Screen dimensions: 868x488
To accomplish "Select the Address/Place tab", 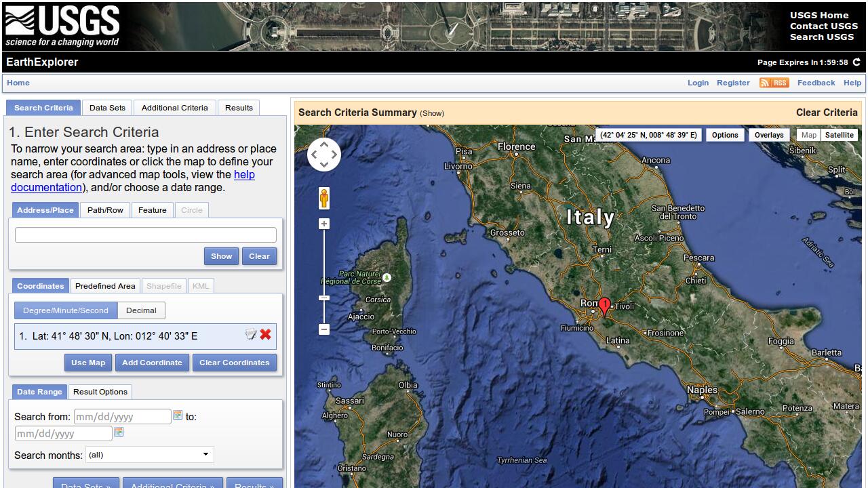I will pos(45,210).
